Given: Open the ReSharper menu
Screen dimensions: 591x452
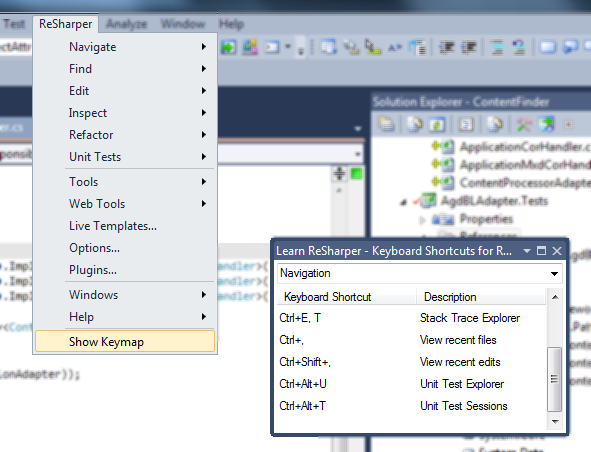Looking at the screenshot, I should click(x=66, y=24).
